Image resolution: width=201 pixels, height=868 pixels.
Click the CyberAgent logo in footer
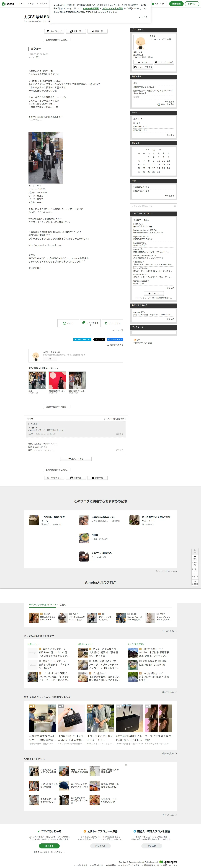[x=168, y=862]
